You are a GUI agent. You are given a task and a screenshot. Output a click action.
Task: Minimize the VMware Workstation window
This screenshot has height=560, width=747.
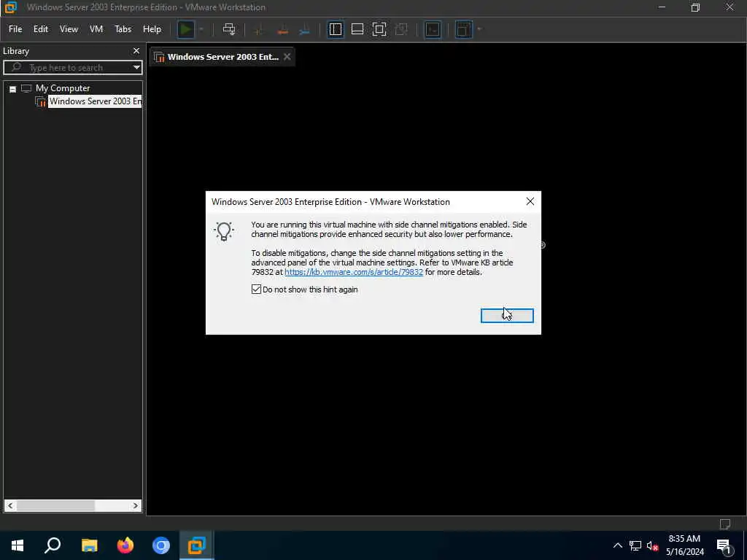[x=661, y=7]
